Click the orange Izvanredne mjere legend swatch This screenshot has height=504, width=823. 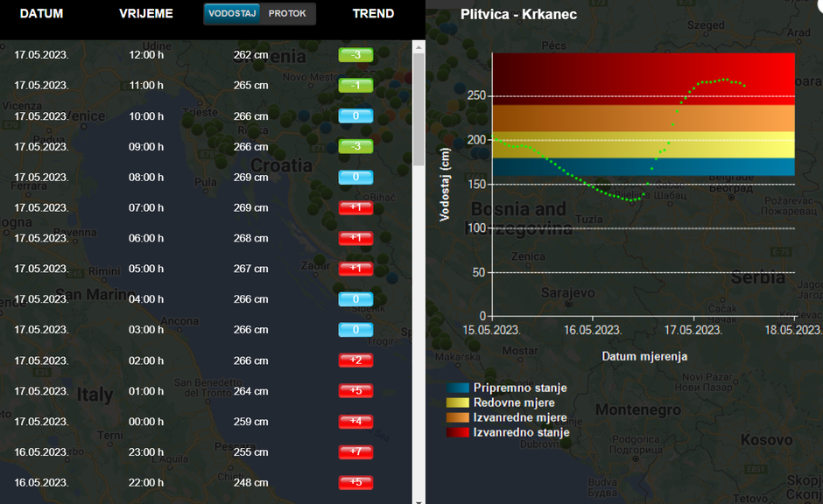(x=457, y=417)
